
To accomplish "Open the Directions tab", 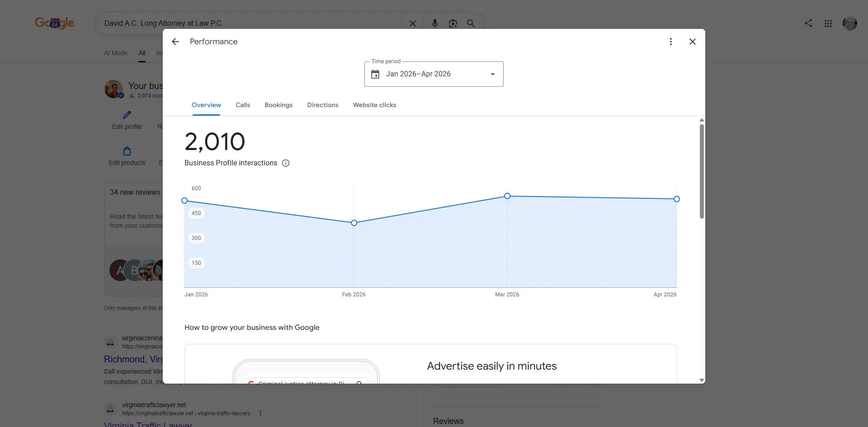I will (323, 105).
